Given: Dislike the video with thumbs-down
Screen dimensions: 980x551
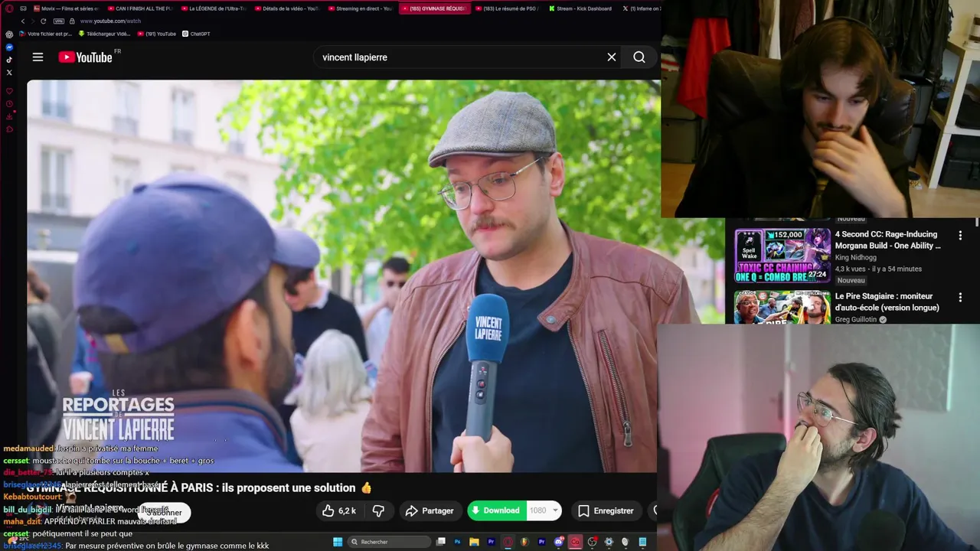Looking at the screenshot, I should point(378,510).
